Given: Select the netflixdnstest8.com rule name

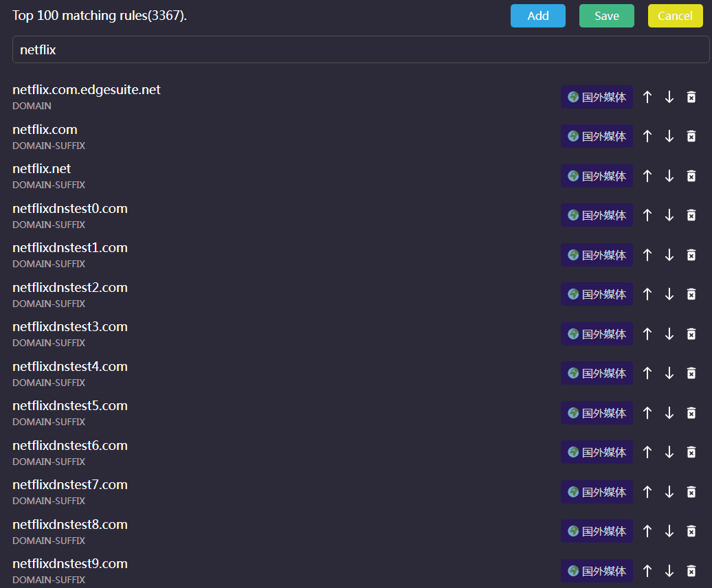Looking at the screenshot, I should [x=70, y=525].
